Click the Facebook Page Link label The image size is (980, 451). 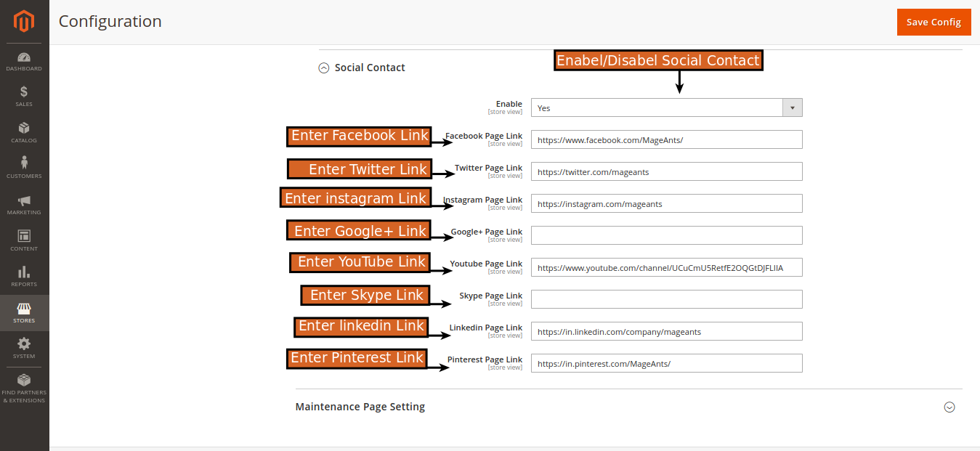coord(484,136)
